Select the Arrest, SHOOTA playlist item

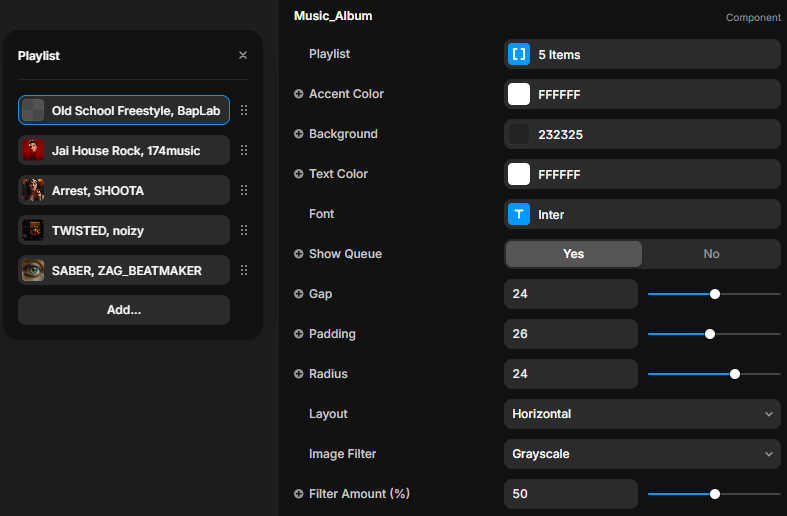[x=124, y=190]
